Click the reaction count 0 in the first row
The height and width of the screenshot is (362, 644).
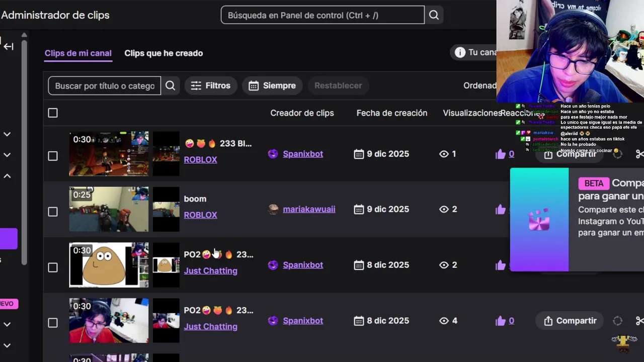pos(511,154)
